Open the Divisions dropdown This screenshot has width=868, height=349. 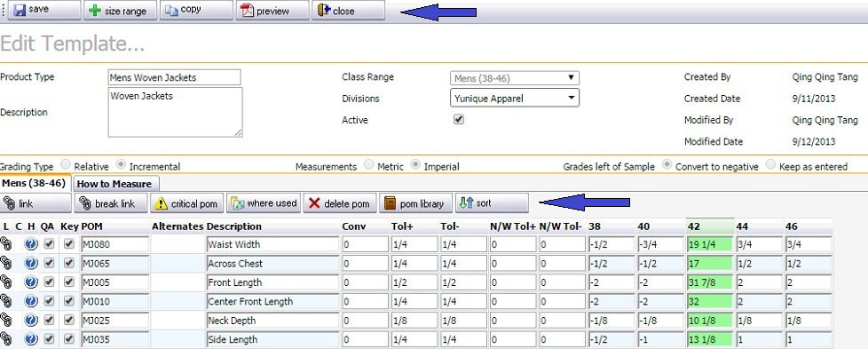[x=515, y=98]
